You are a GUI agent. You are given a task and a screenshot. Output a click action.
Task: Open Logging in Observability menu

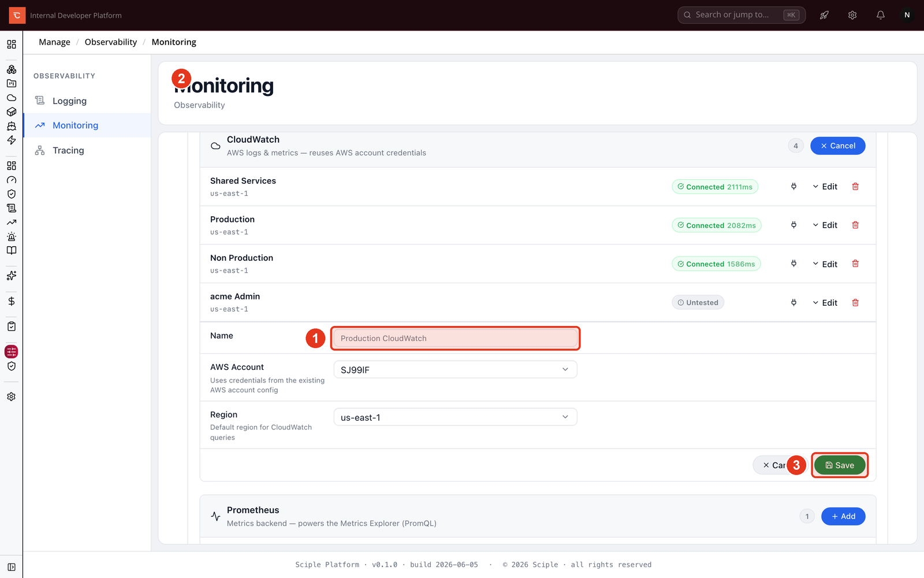click(87, 101)
